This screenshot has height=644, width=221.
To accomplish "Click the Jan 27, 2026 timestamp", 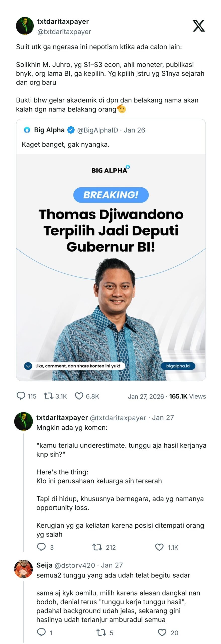I will click(x=146, y=396).
